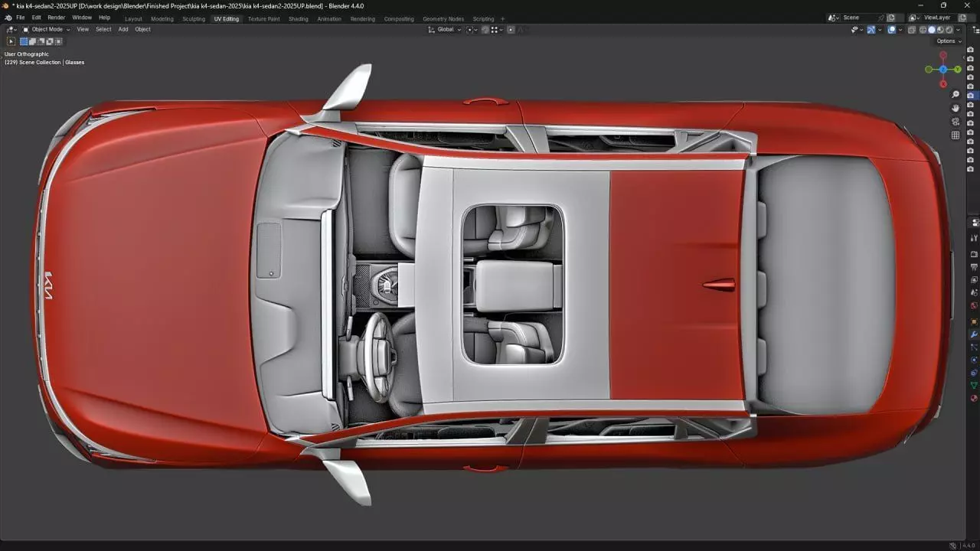980x551 pixels.
Task: Switch to the Rendering workspace tab
Action: point(363,18)
